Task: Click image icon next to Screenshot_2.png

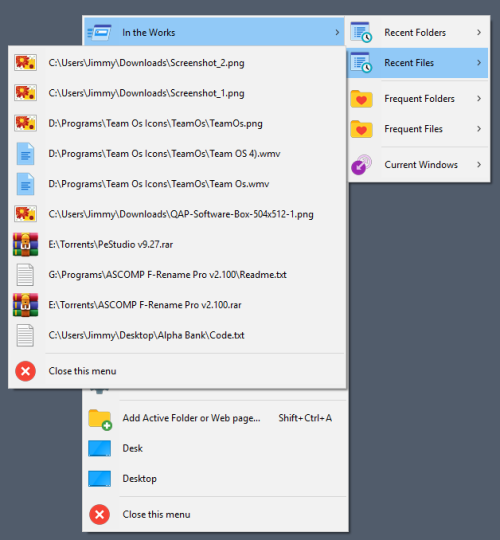Action: pos(25,63)
